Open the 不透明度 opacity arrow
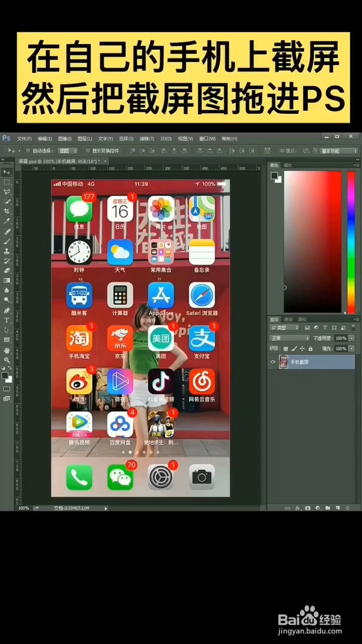This screenshot has height=644, width=362. (x=351, y=338)
